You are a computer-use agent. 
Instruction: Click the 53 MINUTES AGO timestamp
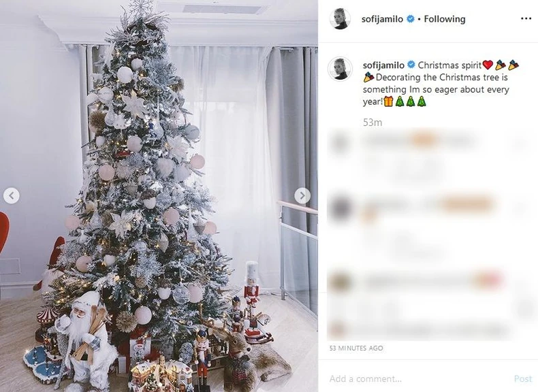click(x=356, y=348)
